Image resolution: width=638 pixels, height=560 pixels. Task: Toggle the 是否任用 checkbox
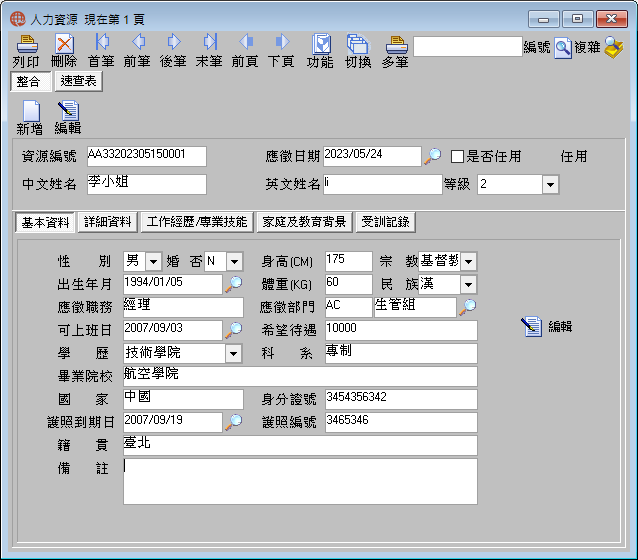[x=457, y=156]
